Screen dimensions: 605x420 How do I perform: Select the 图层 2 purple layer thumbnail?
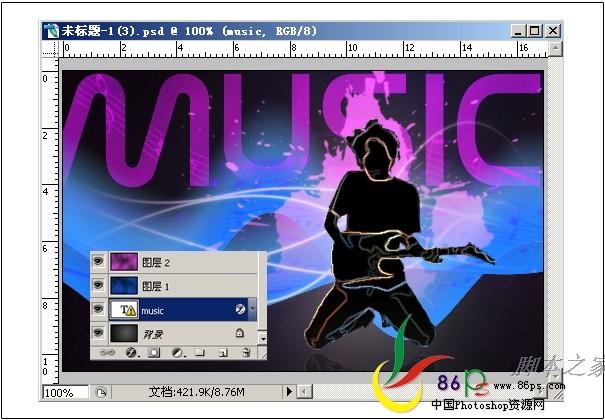[124, 262]
